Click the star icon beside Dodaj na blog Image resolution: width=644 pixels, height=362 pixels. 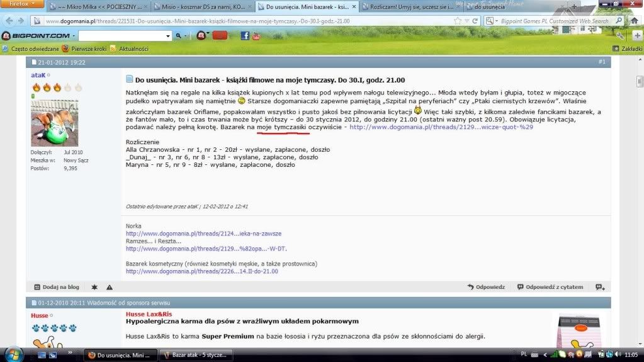(x=94, y=287)
